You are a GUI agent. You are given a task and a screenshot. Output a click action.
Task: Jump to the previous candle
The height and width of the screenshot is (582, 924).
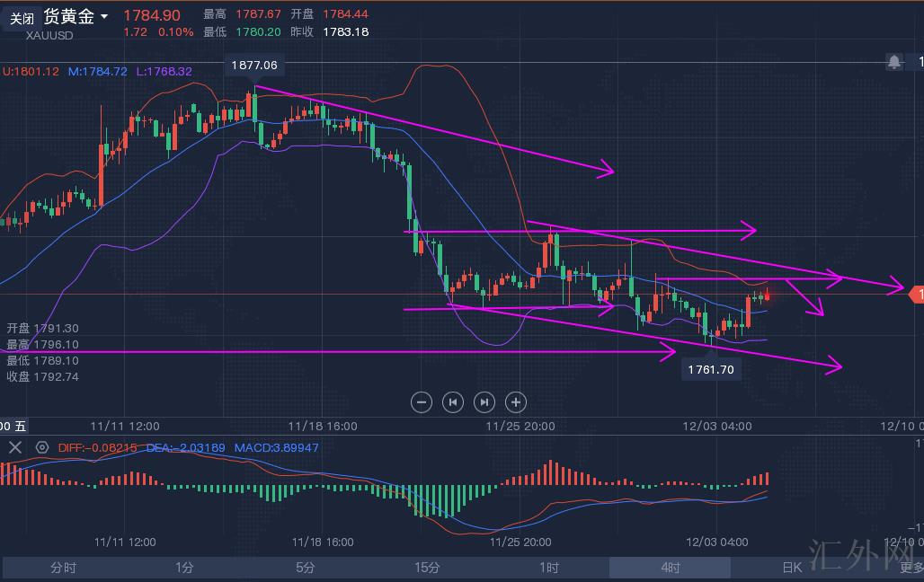453,402
